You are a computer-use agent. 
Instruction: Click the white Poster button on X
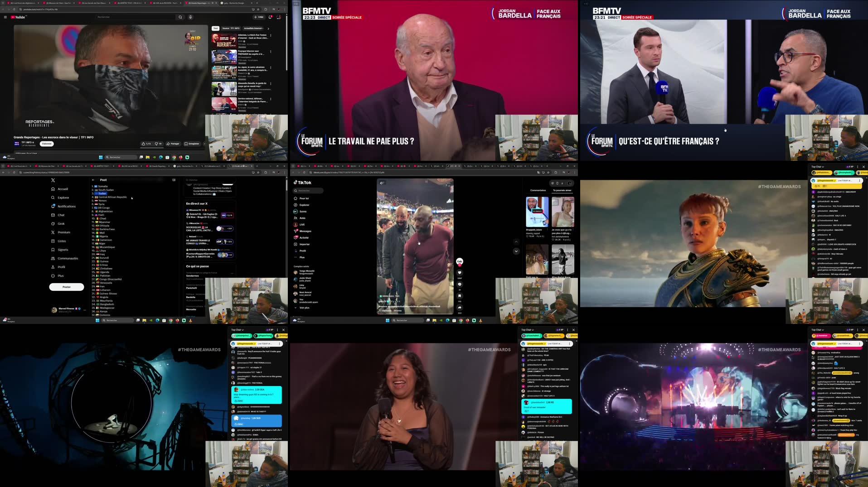(x=67, y=287)
